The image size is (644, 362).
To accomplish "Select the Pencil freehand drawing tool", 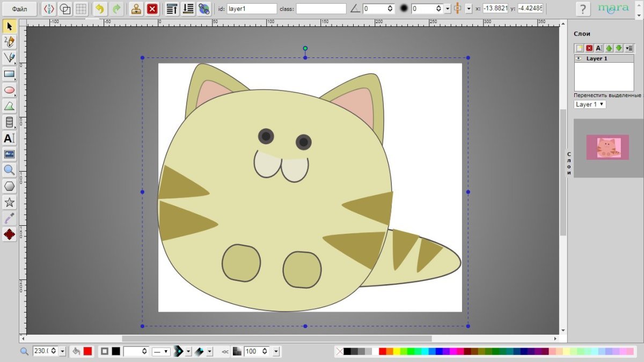I will coord(9,41).
